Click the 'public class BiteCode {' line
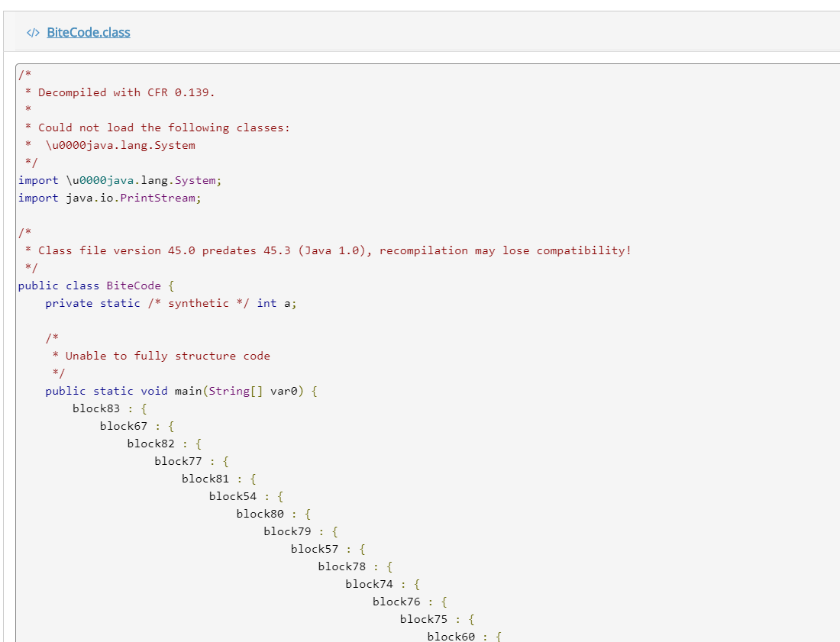The width and height of the screenshot is (840, 642). (x=96, y=286)
